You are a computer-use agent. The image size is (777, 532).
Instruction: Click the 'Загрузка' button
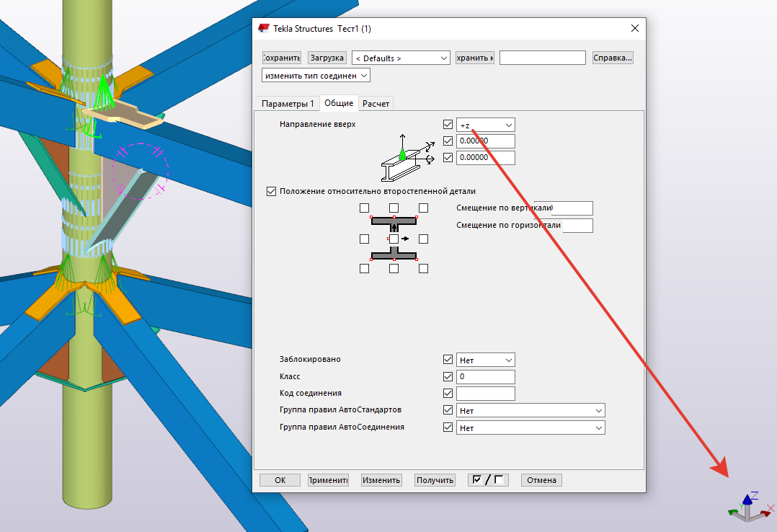(327, 58)
